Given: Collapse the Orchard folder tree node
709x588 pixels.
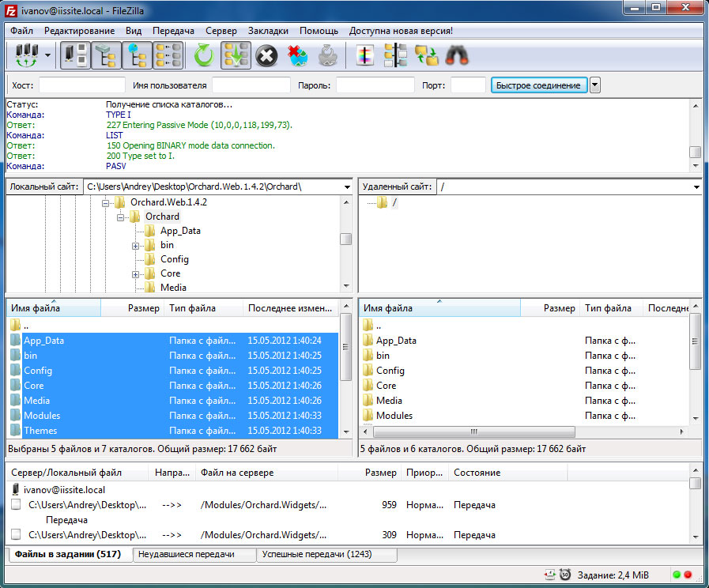Looking at the screenshot, I should 121,217.
